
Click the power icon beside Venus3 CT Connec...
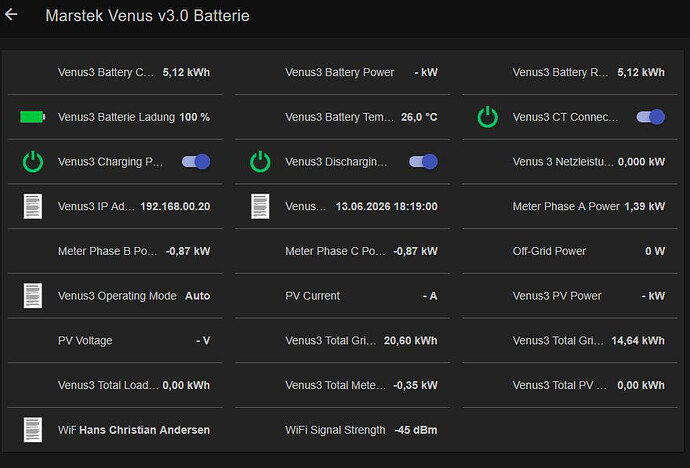(x=488, y=117)
